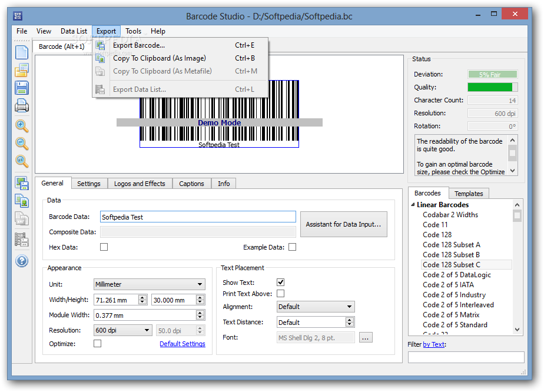Click the Copy as Metafile sidebar icon
This screenshot has height=392, width=544.
pos(22,219)
